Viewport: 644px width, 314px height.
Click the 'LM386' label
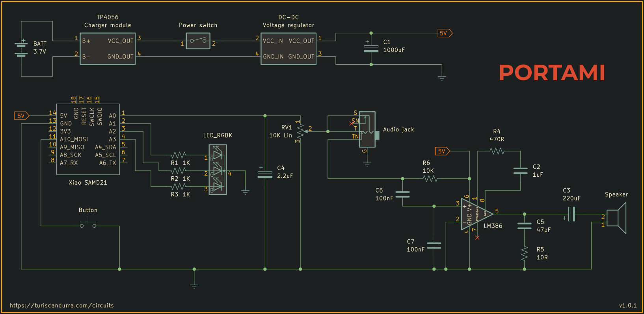click(x=493, y=226)
